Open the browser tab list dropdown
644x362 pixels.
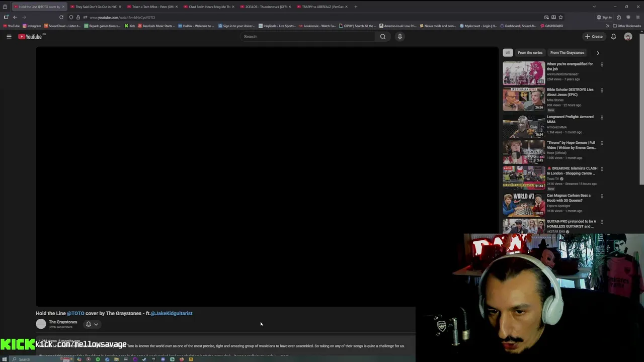[594, 7]
